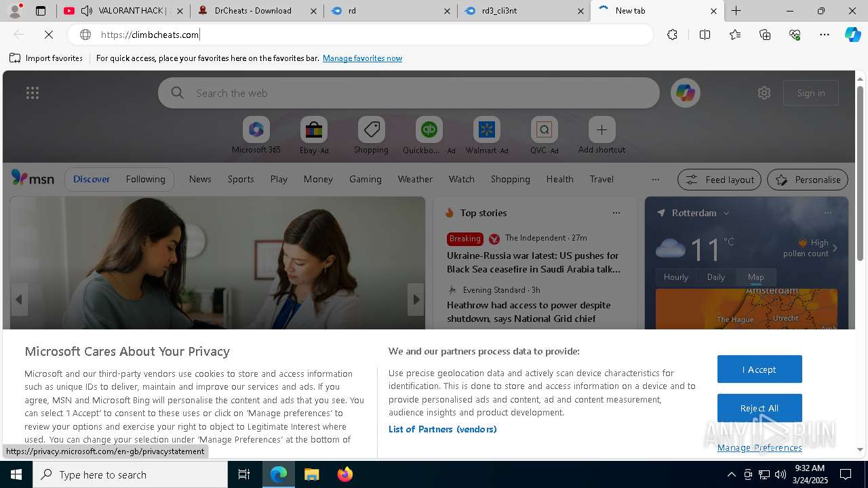Open Task View on taskbar
The height and width of the screenshot is (488, 868).
pos(245,474)
